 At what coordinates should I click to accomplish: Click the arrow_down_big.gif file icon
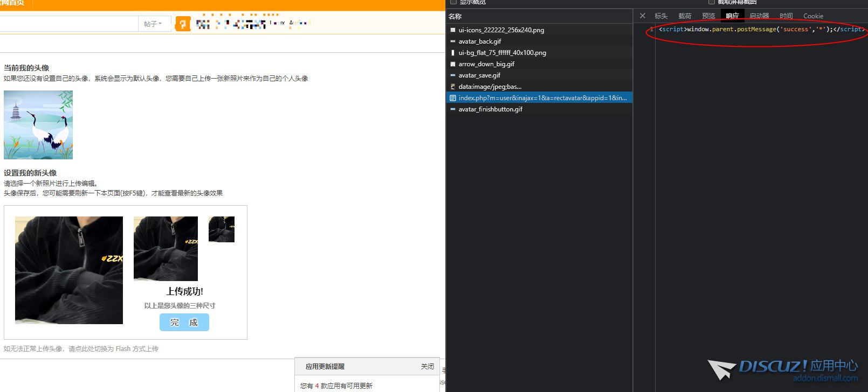click(453, 64)
